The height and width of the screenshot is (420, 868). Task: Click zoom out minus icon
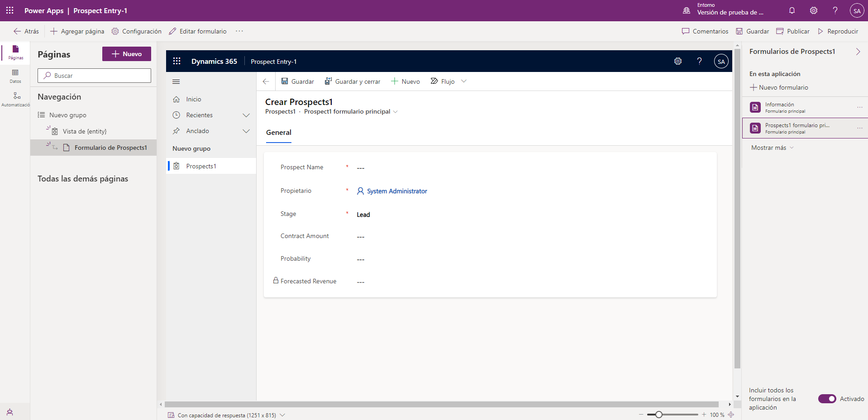click(641, 415)
